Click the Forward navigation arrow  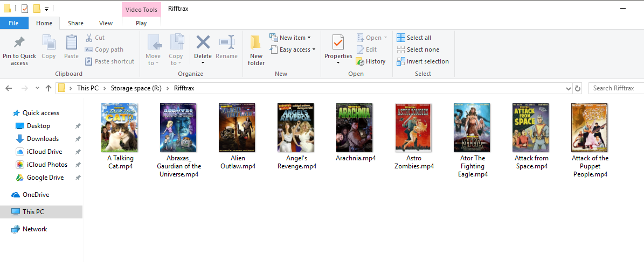[24, 88]
